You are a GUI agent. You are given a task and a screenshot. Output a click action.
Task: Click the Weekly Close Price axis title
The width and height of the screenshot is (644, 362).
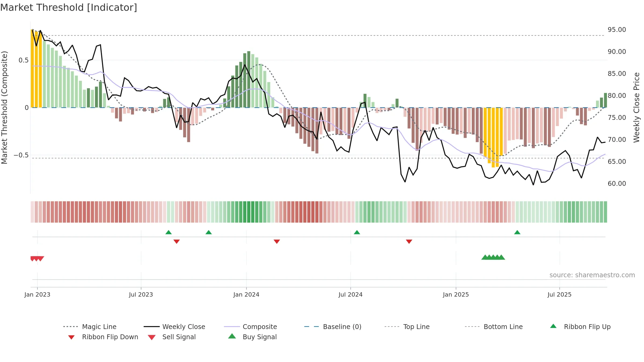pyautogui.click(x=636, y=107)
